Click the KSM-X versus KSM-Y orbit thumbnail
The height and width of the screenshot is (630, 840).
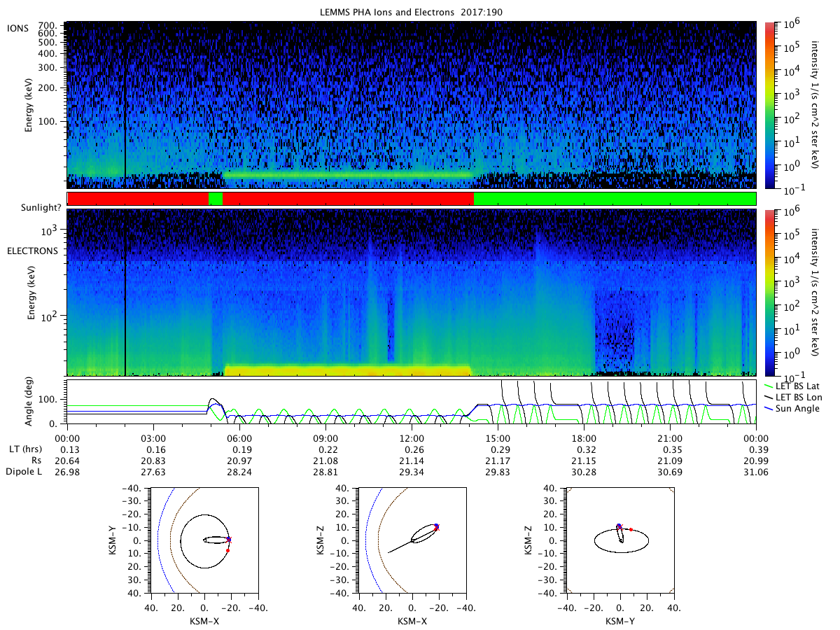click(x=204, y=540)
